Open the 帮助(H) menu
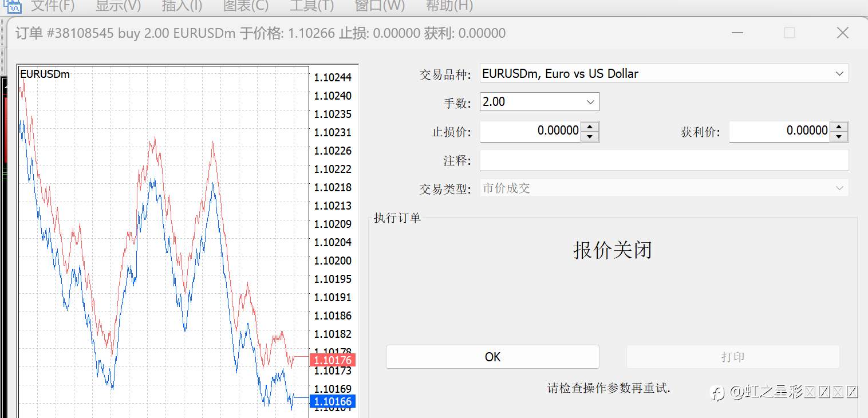 (449, 6)
